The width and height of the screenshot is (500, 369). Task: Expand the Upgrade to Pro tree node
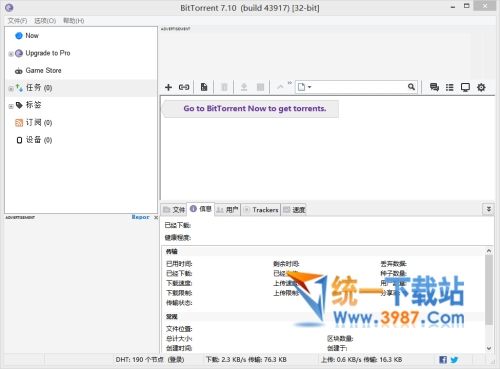[11, 54]
